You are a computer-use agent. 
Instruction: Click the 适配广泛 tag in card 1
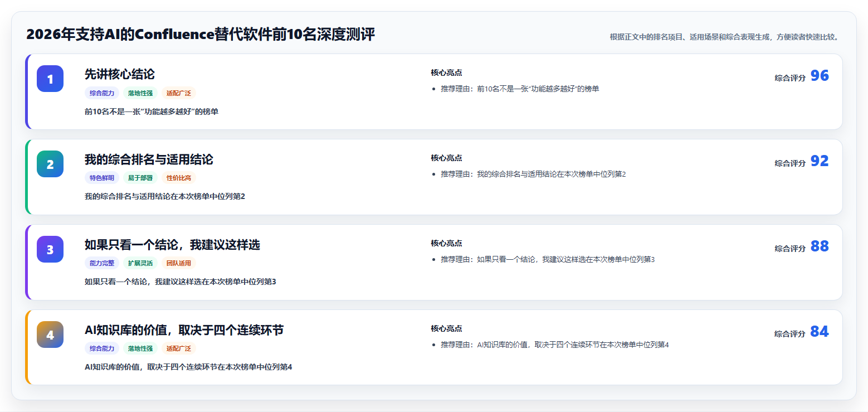pos(179,93)
